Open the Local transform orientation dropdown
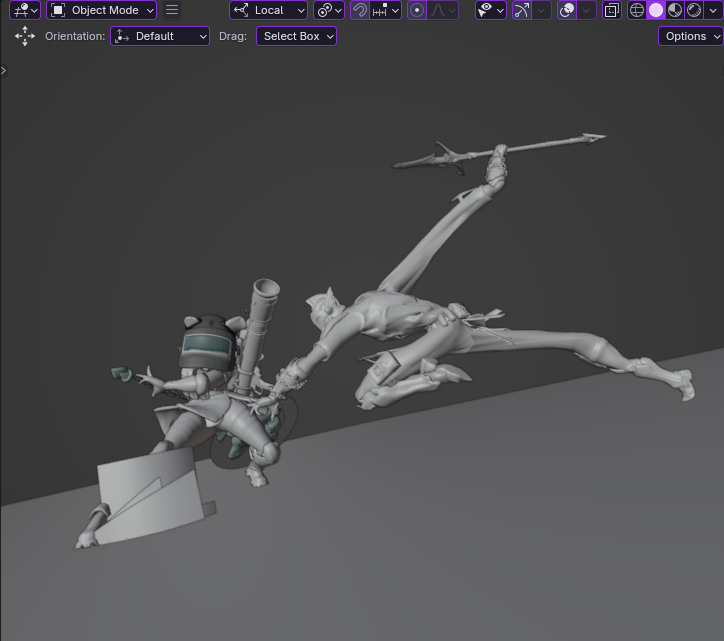This screenshot has height=641, width=724. (268, 10)
